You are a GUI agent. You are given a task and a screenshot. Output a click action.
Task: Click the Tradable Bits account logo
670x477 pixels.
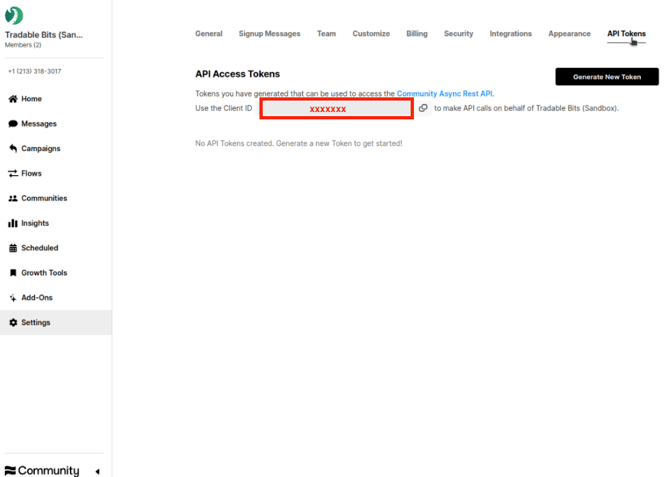(x=14, y=16)
